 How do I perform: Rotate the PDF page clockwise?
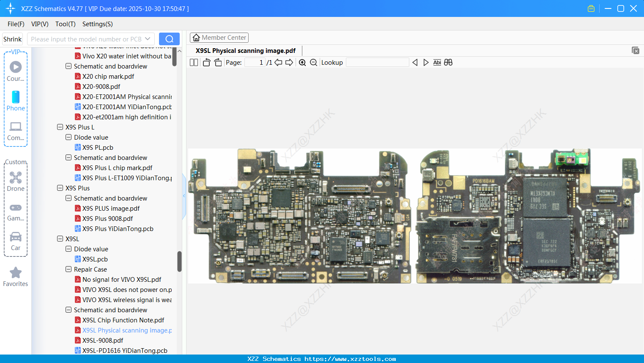[217, 62]
